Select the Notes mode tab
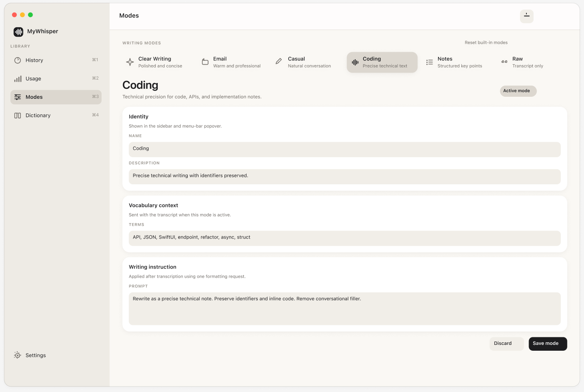The width and height of the screenshot is (584, 392). pos(457,62)
